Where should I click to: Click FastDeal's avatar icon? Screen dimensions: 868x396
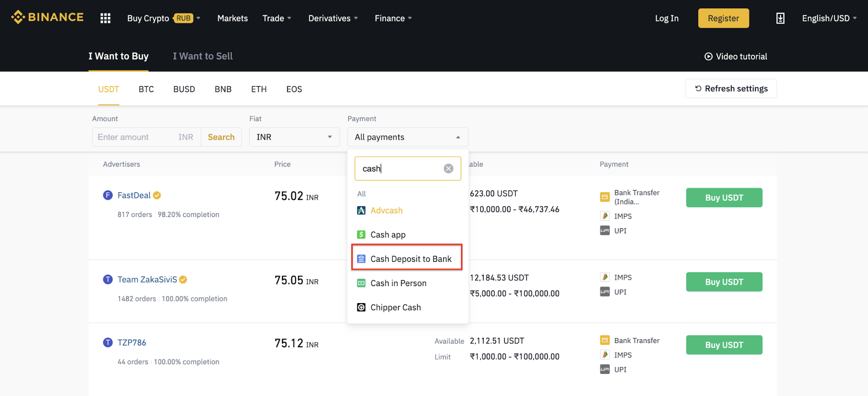point(108,195)
